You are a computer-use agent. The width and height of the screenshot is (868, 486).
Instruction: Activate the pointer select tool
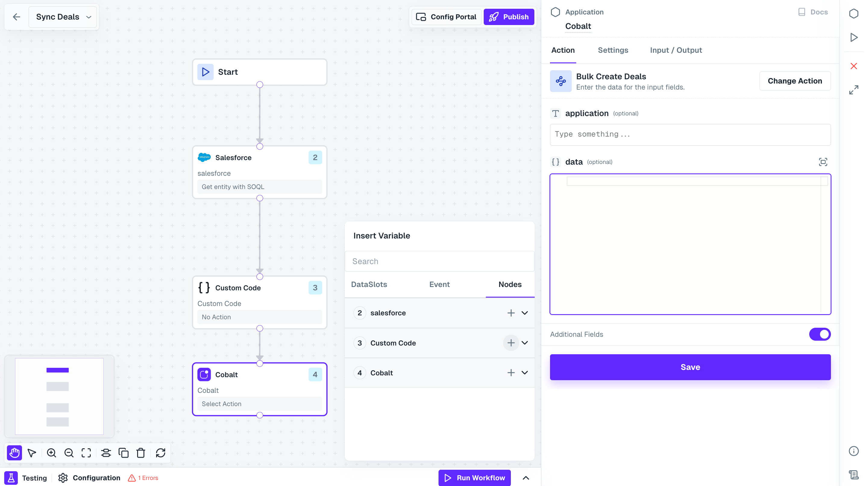coord(32,453)
